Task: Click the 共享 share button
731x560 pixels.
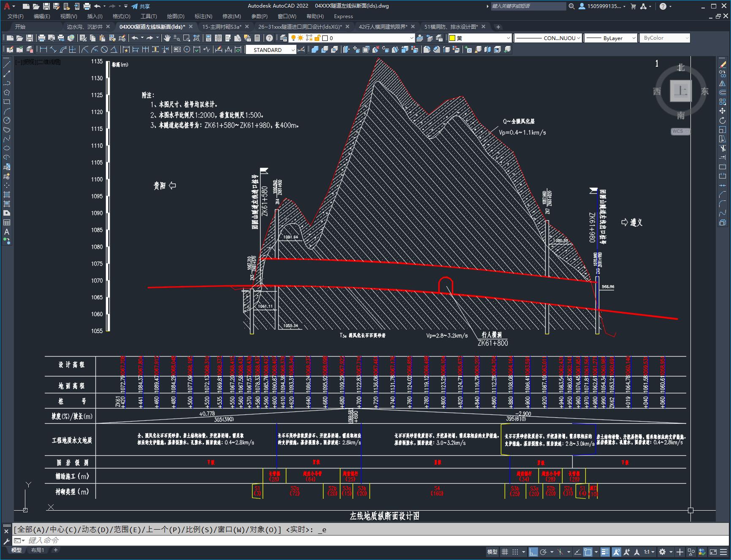Action: [x=141, y=6]
